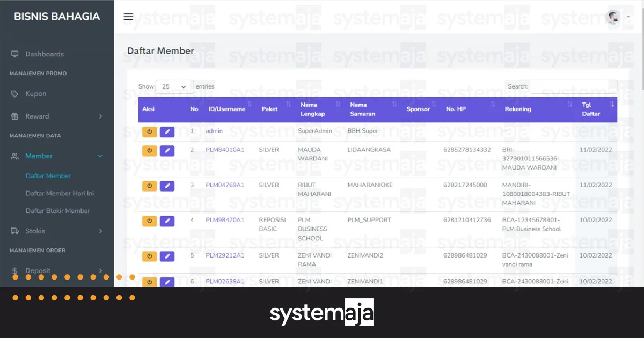Click the LIDAANGKASA alias cell

pos(369,150)
